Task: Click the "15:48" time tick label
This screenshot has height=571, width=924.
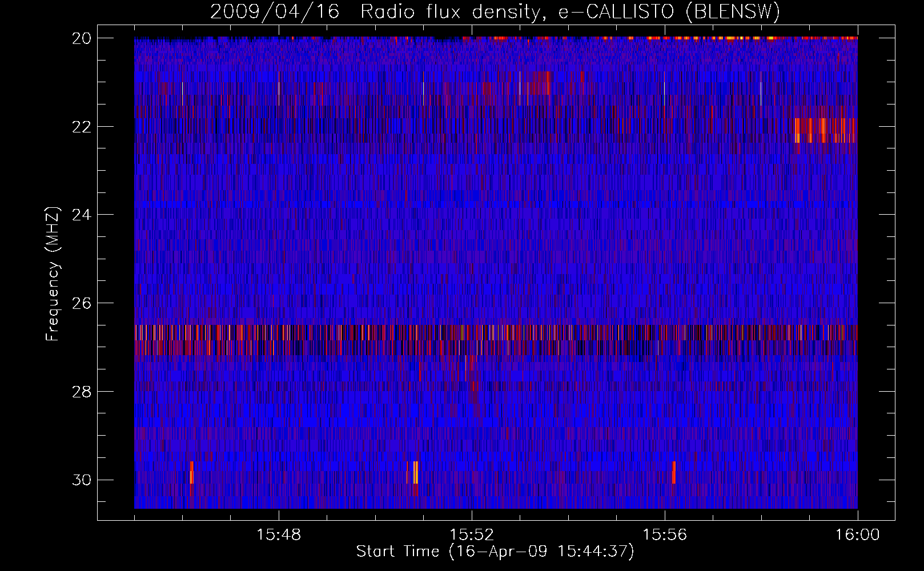Action: 279,535
